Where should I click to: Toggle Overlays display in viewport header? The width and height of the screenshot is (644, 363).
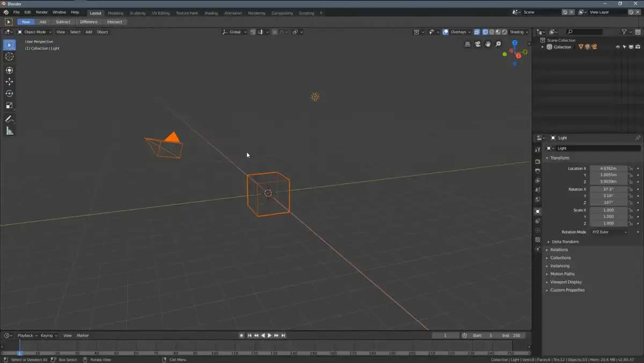click(x=445, y=32)
